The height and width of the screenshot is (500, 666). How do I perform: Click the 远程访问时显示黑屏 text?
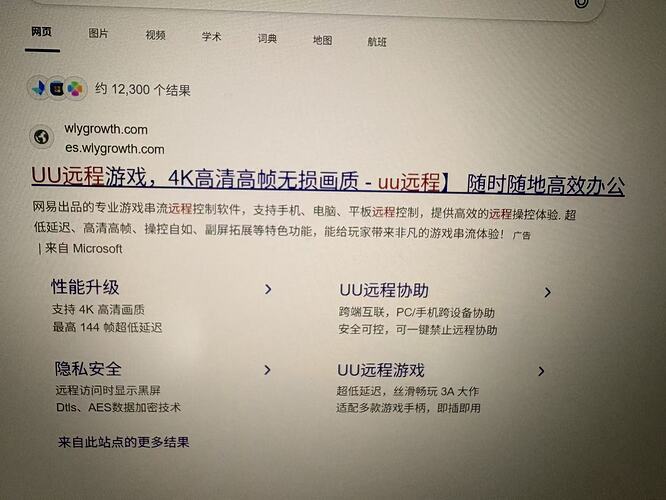pyautogui.click(x=108, y=390)
